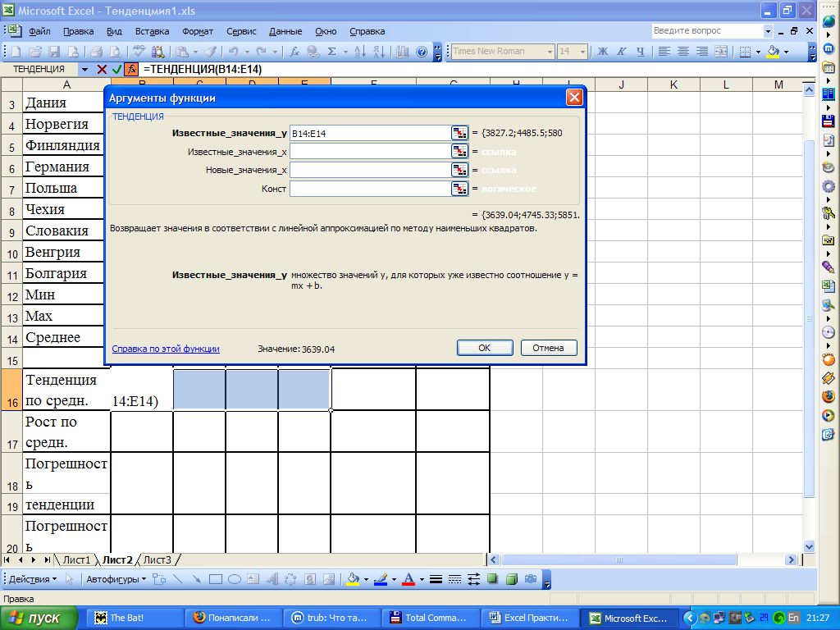Select the Line drawing tool
This screenshot has width=840, height=630.
click(x=178, y=579)
